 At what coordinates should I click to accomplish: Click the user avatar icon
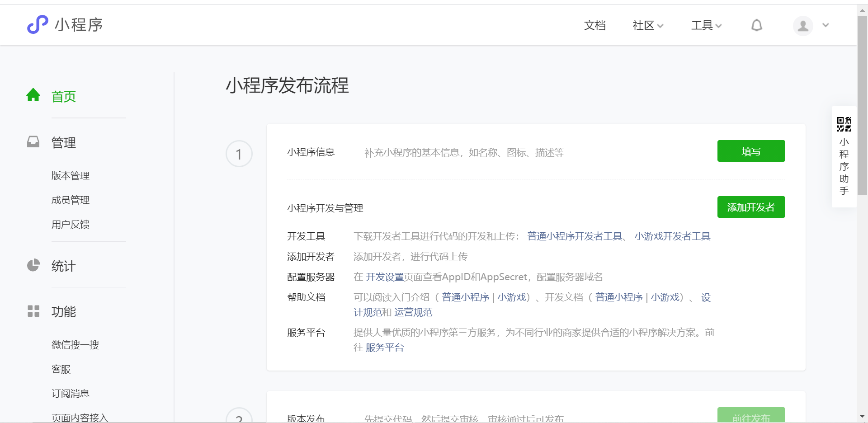(802, 26)
